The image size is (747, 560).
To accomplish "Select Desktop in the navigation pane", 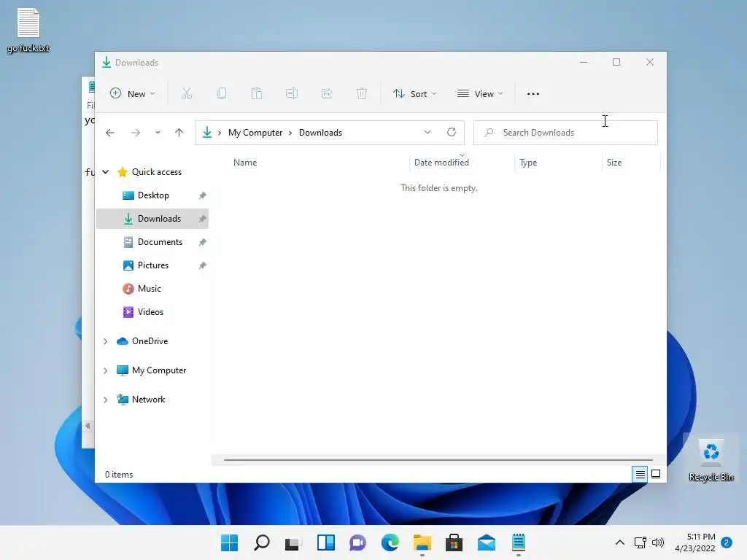I will click(x=153, y=195).
